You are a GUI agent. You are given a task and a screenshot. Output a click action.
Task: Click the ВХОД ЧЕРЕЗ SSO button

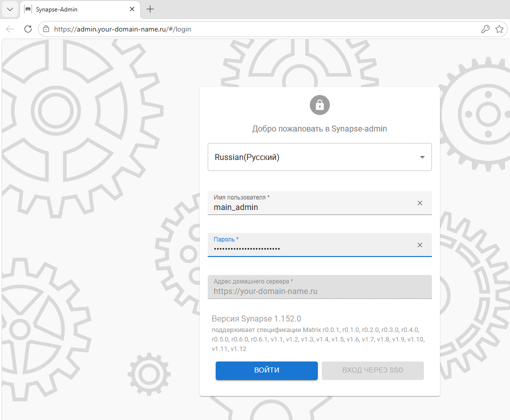373,370
